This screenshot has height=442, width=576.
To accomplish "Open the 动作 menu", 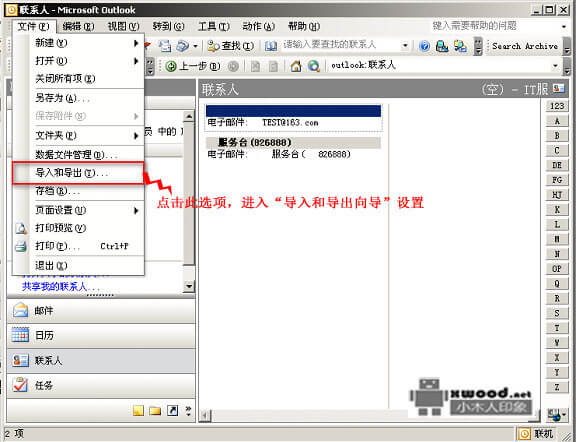I will coord(259,26).
